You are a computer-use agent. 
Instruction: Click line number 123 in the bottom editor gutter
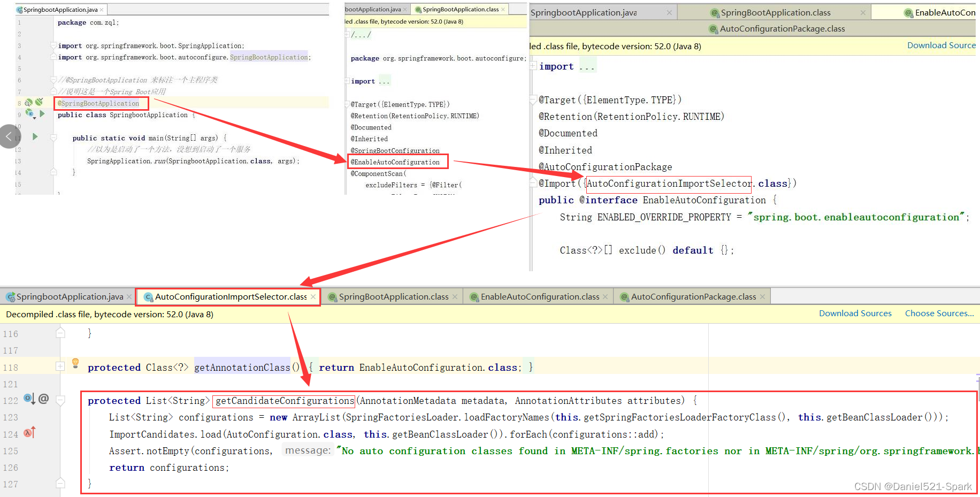11,417
